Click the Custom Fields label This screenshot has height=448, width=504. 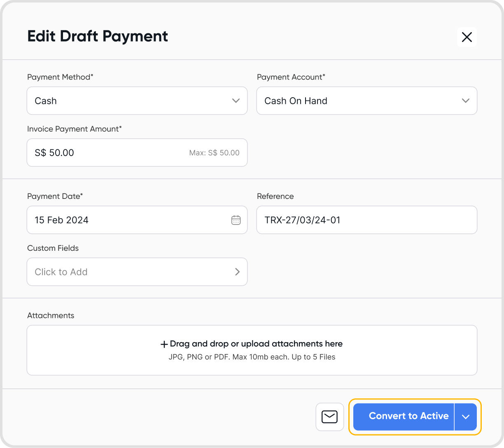coord(53,248)
